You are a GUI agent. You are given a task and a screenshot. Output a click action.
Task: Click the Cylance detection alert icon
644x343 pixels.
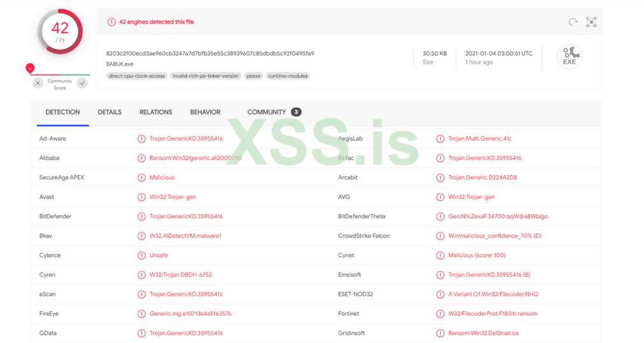pyautogui.click(x=141, y=255)
